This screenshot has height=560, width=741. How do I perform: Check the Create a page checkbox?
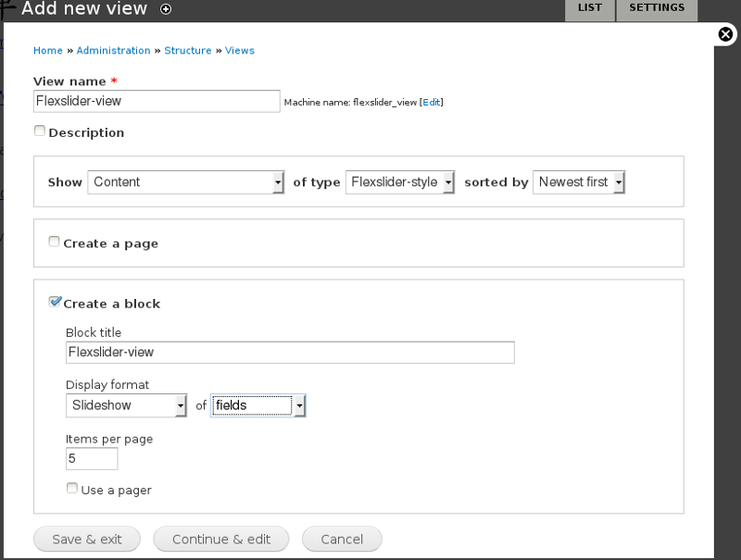pyautogui.click(x=54, y=242)
